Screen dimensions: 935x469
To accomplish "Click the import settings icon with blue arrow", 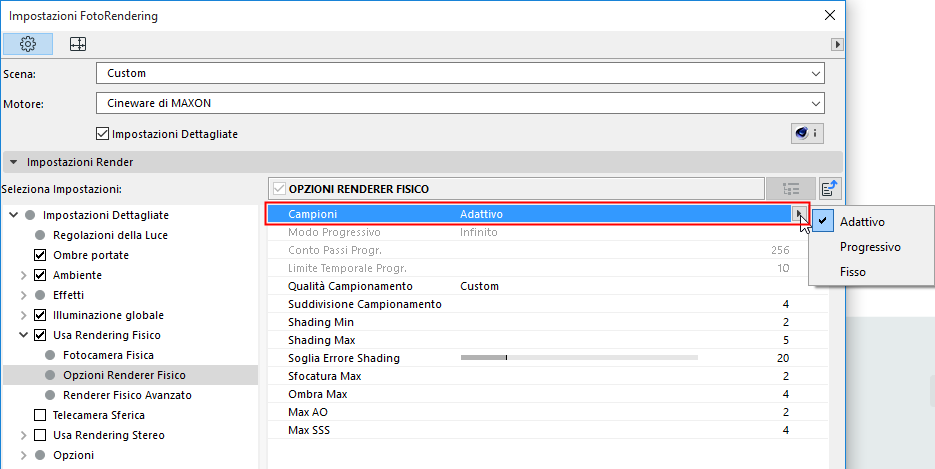I will pyautogui.click(x=830, y=190).
